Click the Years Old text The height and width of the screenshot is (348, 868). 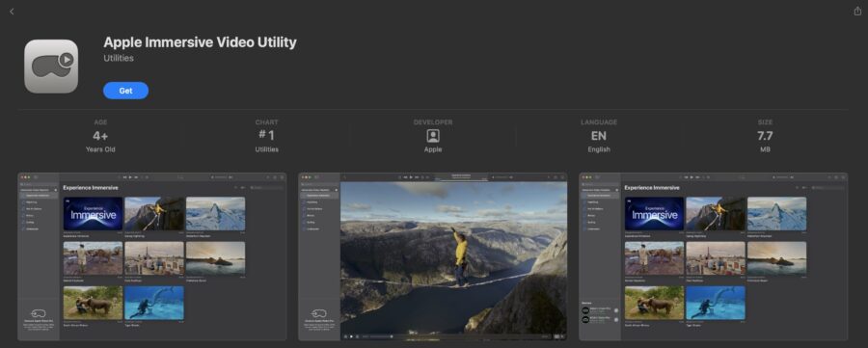pyautogui.click(x=100, y=149)
